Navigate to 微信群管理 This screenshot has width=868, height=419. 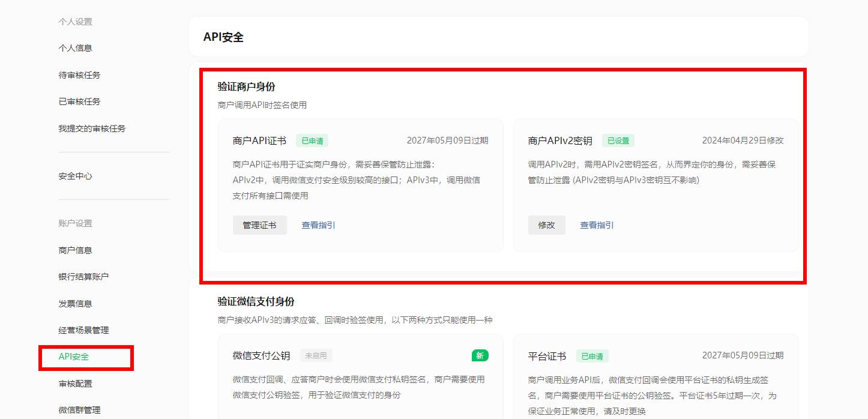[79, 410]
